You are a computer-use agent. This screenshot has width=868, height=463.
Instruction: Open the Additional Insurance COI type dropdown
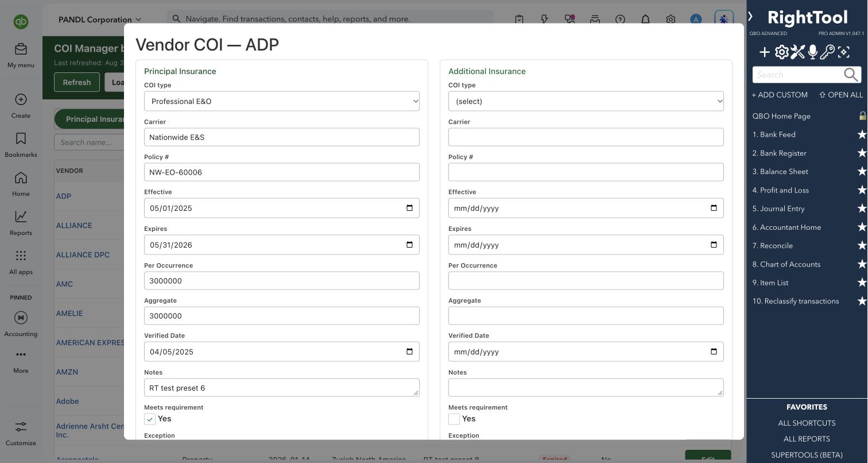click(586, 101)
